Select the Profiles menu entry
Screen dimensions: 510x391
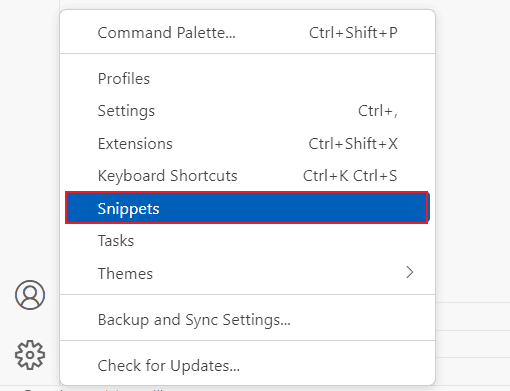(247, 79)
